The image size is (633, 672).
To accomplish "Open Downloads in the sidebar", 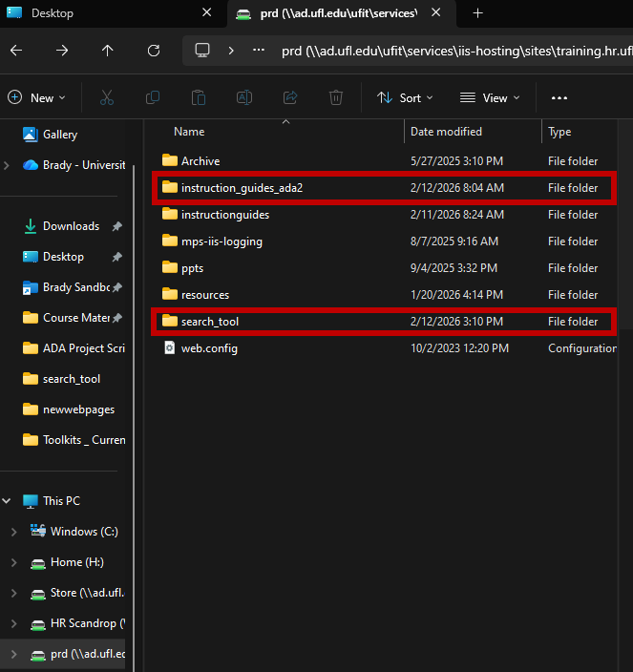I will pos(72,226).
